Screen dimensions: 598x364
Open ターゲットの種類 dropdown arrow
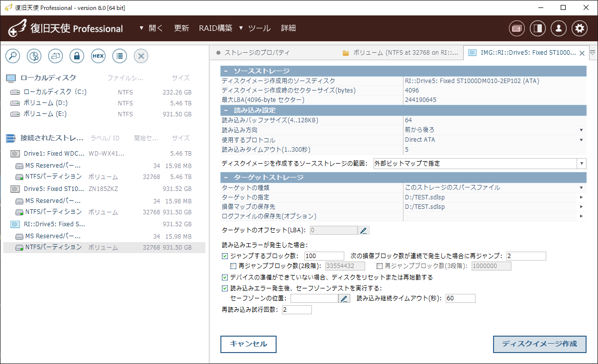click(x=581, y=188)
